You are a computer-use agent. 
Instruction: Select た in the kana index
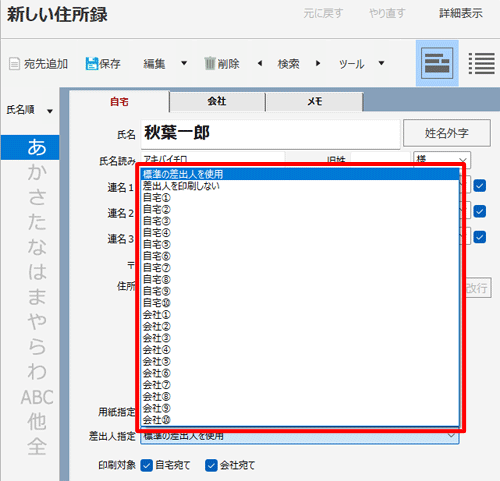(37, 222)
